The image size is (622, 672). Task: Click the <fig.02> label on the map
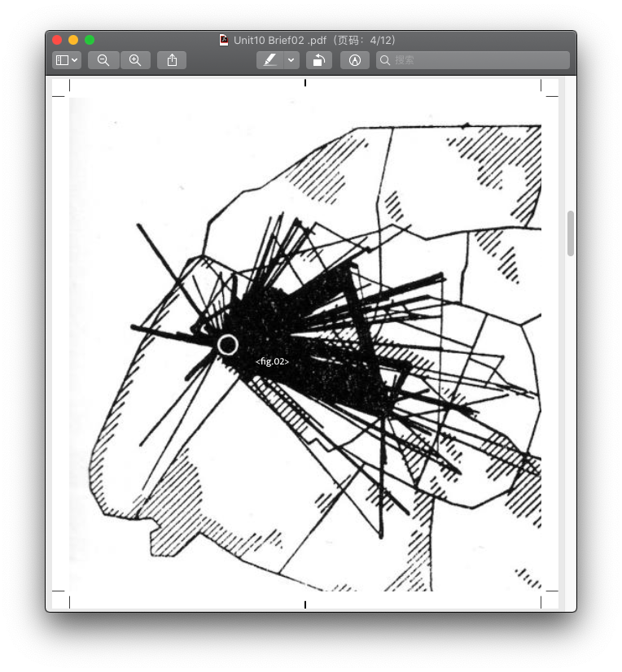[x=272, y=361]
